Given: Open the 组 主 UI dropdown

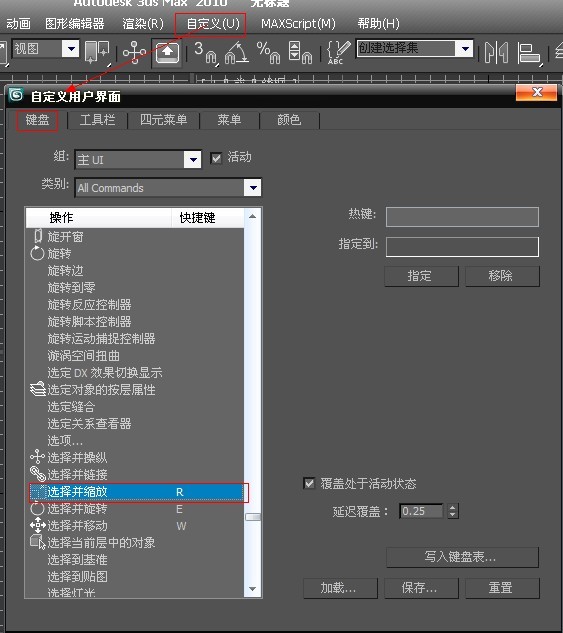Looking at the screenshot, I should click(193, 160).
